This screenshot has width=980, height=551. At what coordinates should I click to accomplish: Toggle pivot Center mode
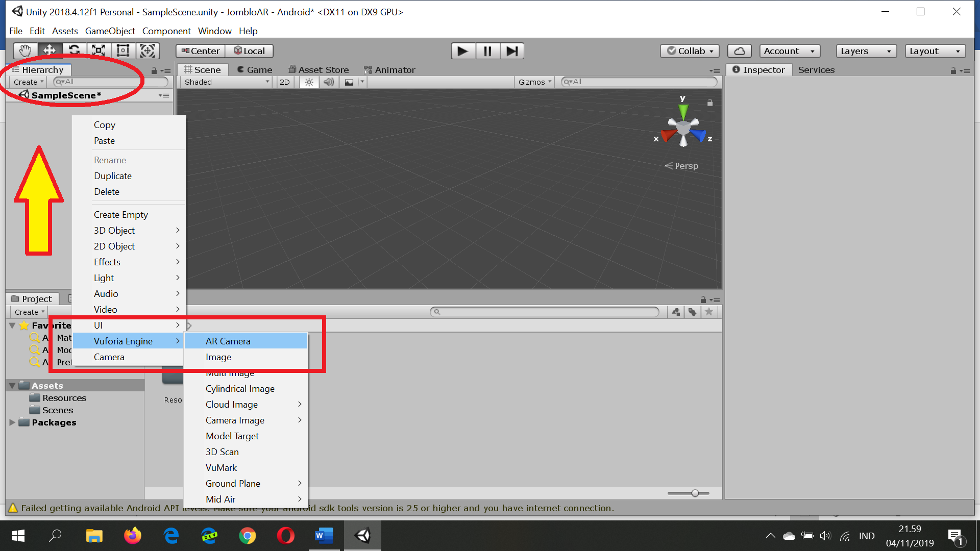(x=201, y=51)
